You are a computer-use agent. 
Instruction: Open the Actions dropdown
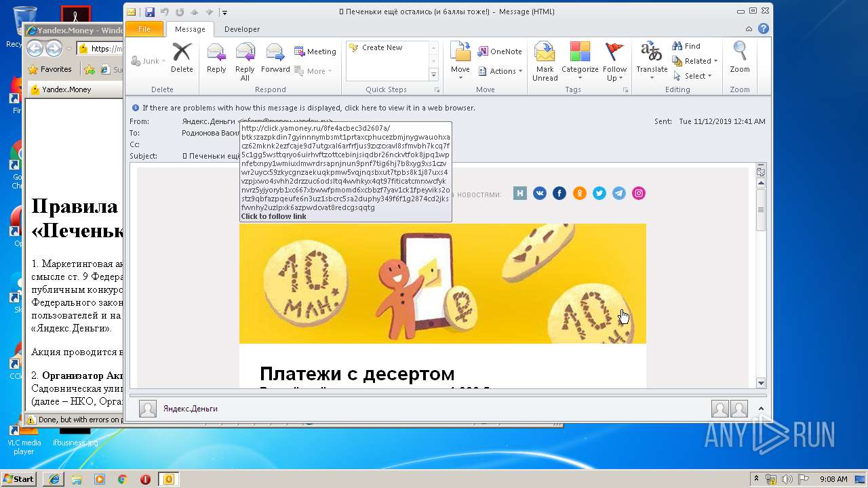pyautogui.click(x=500, y=71)
